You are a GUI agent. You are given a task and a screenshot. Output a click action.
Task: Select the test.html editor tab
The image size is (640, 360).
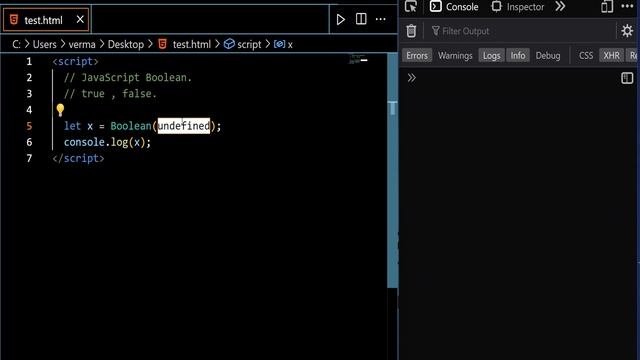click(x=46, y=20)
